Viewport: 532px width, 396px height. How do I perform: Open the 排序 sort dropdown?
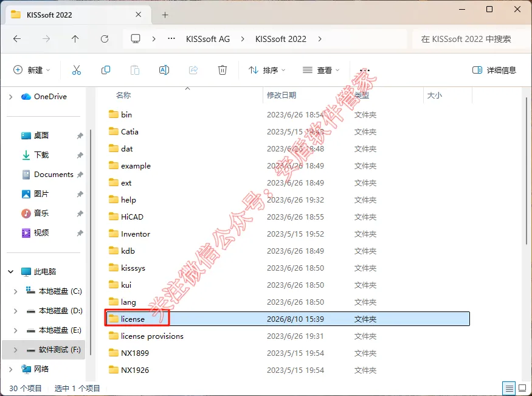pos(267,70)
